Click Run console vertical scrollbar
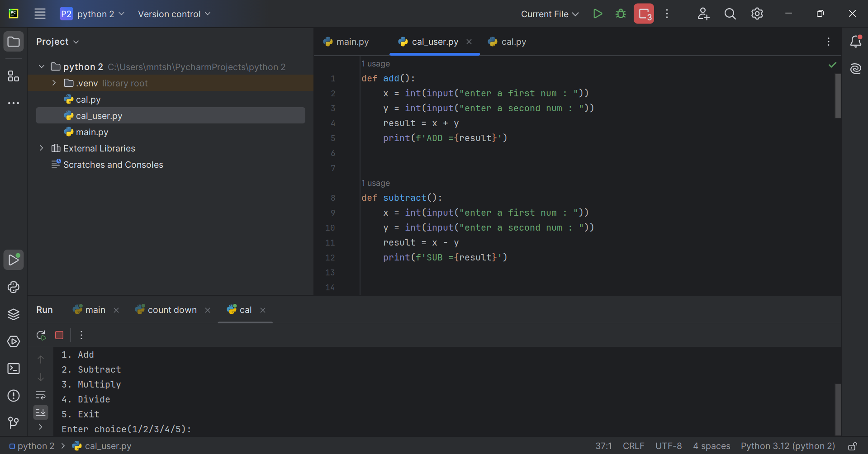Viewport: 868px width, 454px height. pos(838,409)
